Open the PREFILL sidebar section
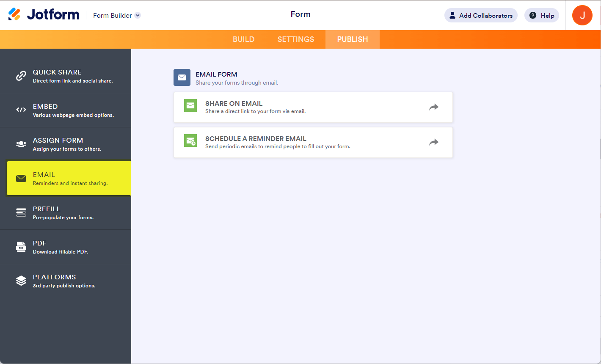This screenshot has width=601, height=364. (x=66, y=213)
